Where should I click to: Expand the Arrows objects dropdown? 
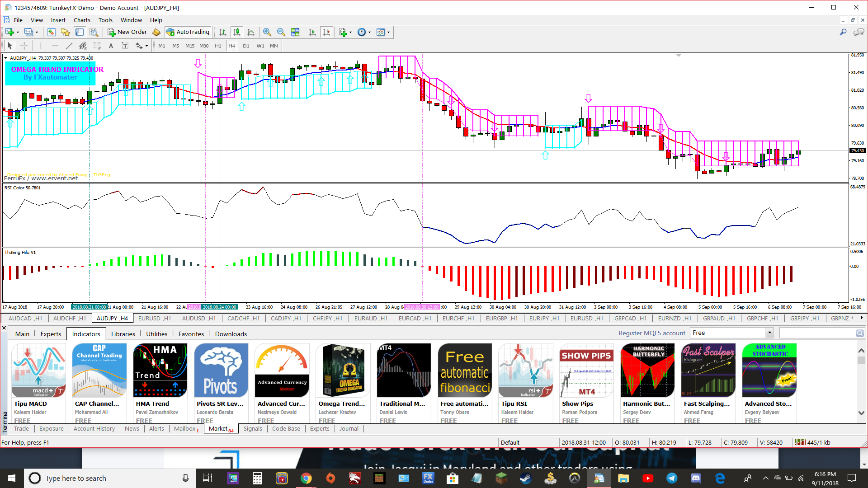point(146,46)
